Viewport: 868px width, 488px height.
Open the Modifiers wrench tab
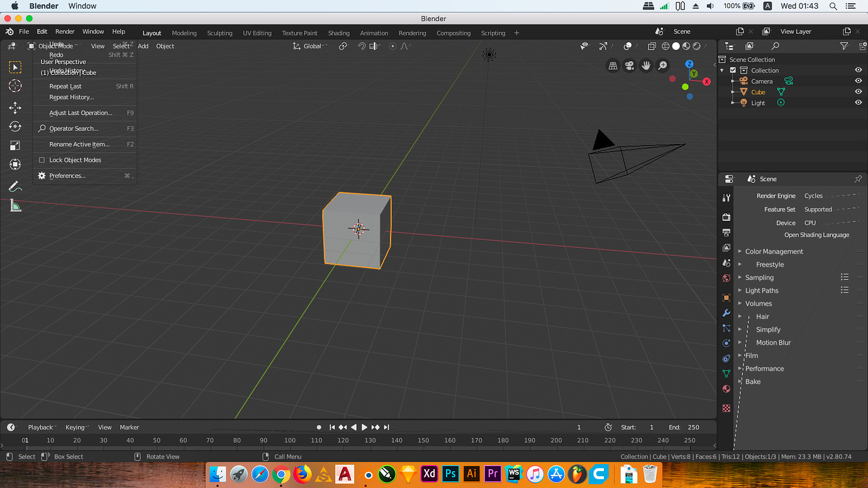tap(726, 313)
